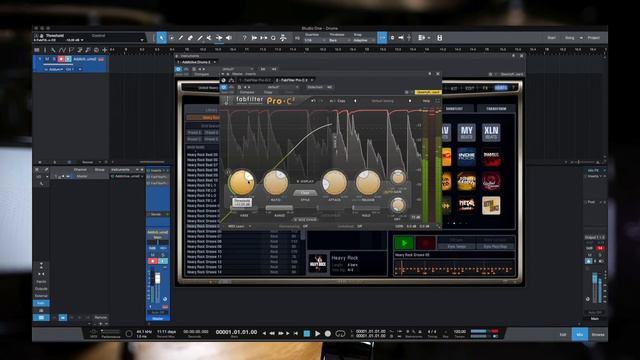Select the Eraser tool in toolbar
The height and width of the screenshot is (360, 640).
point(190,38)
